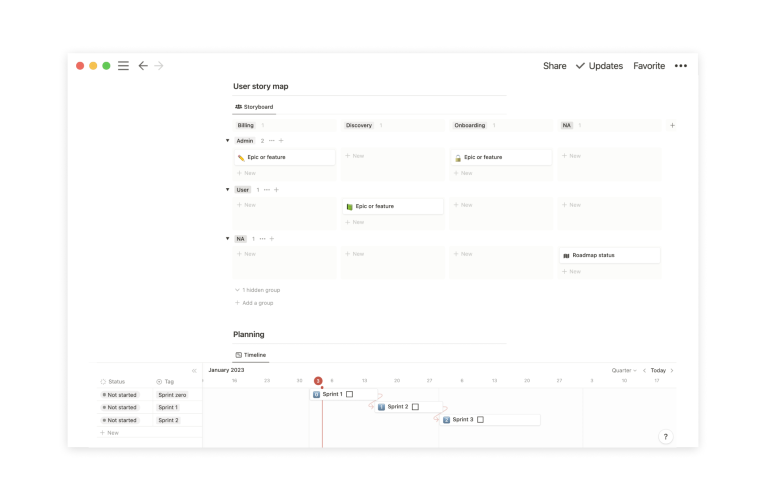766x500 pixels.
Task: Add an item to the Admin group with plus
Action: click(x=281, y=141)
